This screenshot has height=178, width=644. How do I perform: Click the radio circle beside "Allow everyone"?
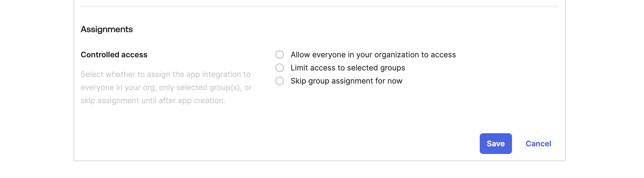(x=280, y=55)
